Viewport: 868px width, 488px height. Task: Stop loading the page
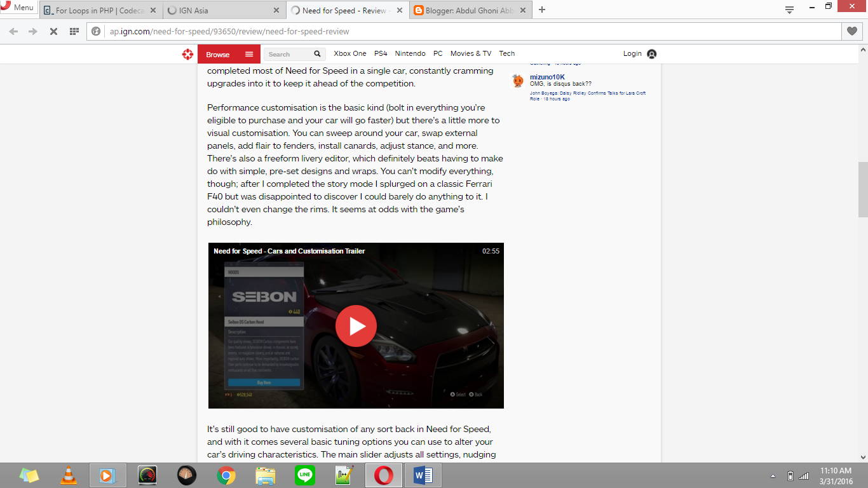point(53,31)
